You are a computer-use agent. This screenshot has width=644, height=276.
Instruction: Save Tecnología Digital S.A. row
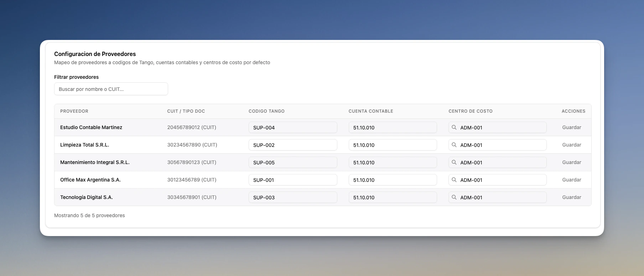click(x=572, y=197)
